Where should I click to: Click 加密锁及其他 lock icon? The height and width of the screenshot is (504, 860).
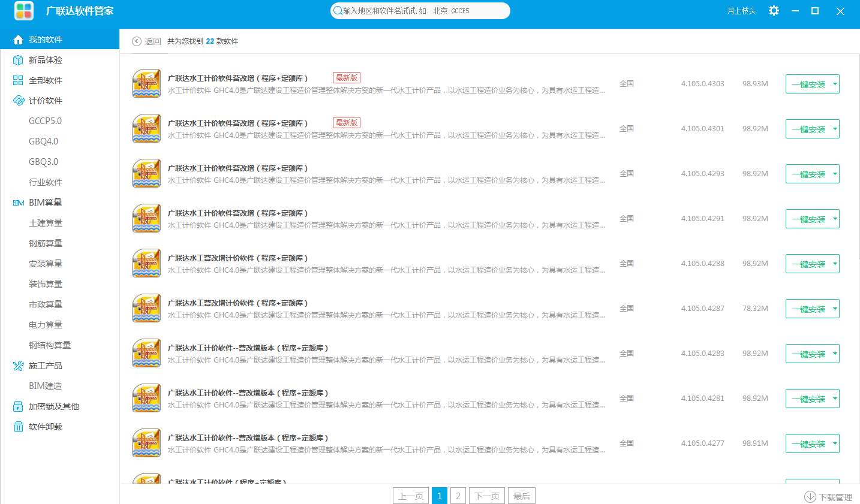point(18,406)
